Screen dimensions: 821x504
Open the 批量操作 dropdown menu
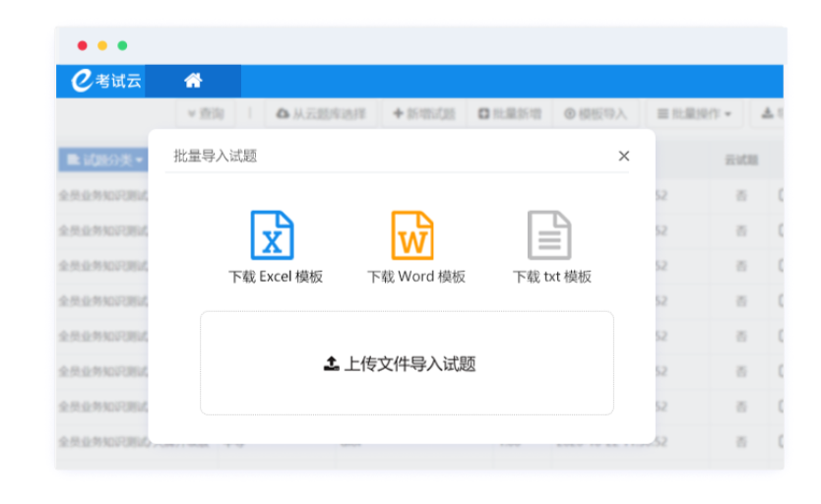(x=695, y=114)
